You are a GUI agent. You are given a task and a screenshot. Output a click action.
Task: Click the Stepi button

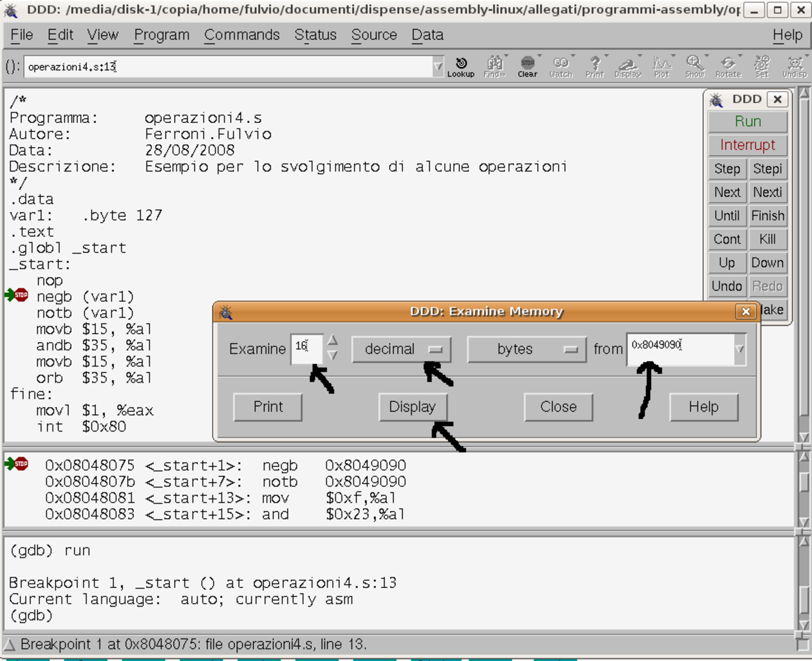(x=767, y=169)
